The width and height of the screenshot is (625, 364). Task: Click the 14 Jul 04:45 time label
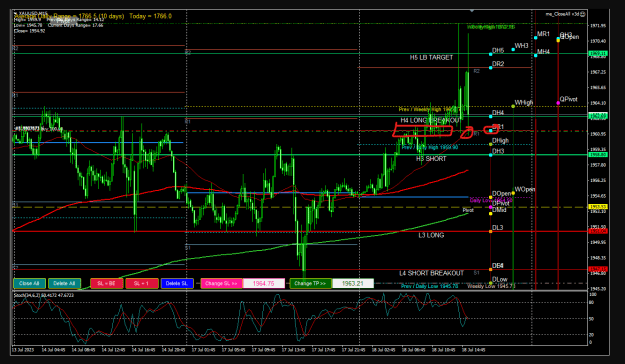pyautogui.click(x=53, y=350)
